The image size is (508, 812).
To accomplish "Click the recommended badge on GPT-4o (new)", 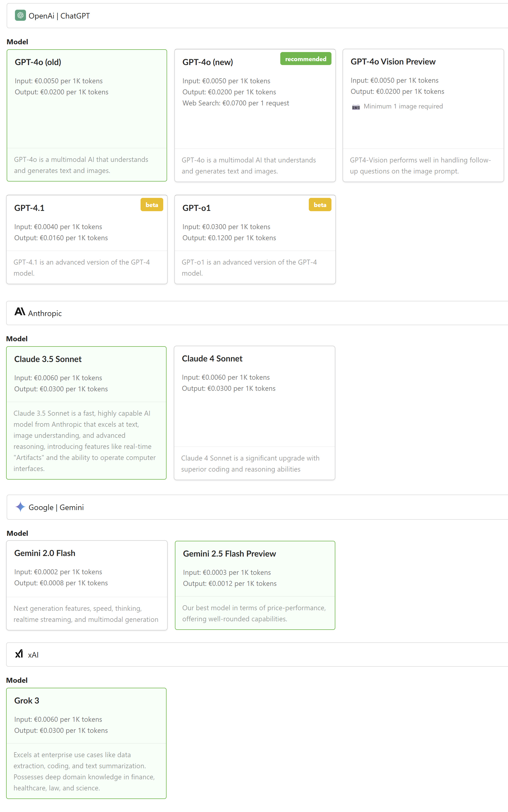I will click(x=306, y=59).
